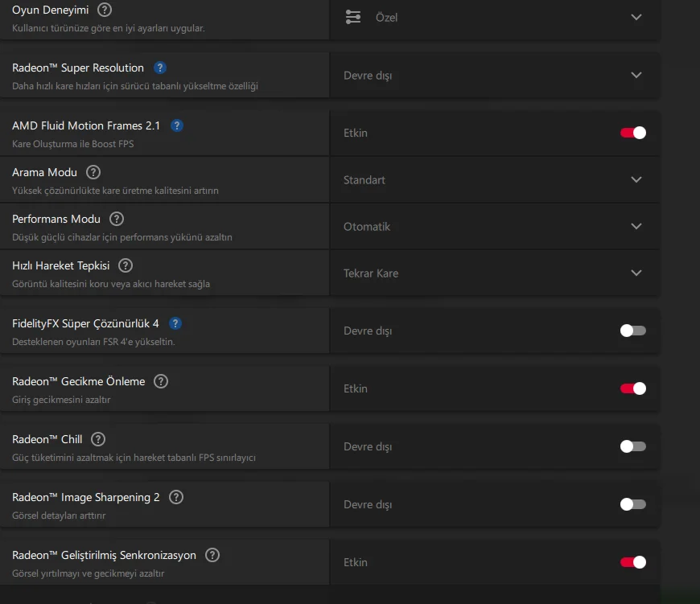The height and width of the screenshot is (604, 700).
Task: Show FidelityFX Süper Çözünürlük 4 help
Action: tap(175, 323)
